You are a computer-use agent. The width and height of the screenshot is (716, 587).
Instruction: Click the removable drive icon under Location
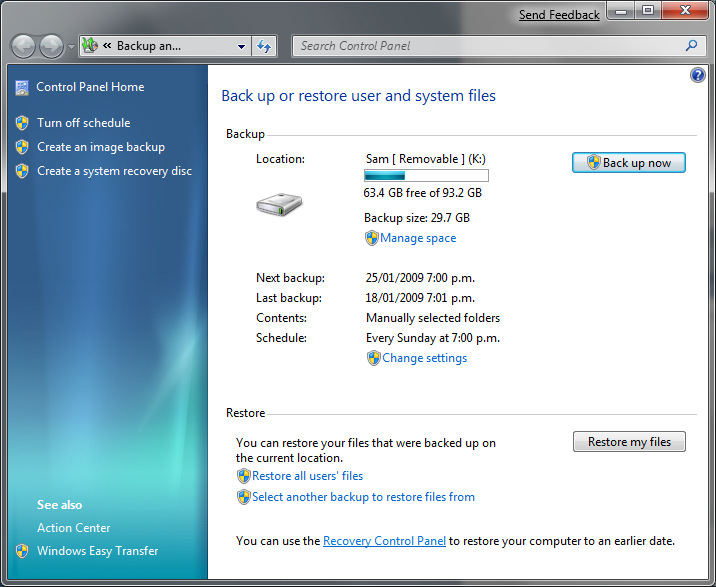coord(278,205)
